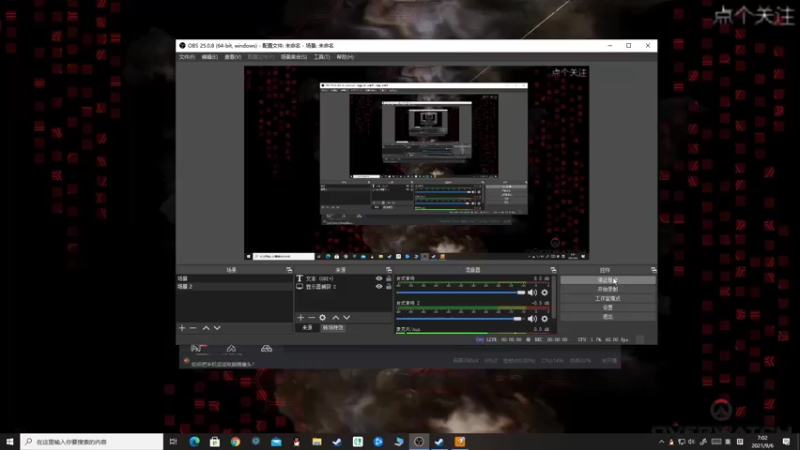This screenshot has width=800, height=450.
Task: Remove selected source with the minus icon in the Sources panel
Action: pos(311,317)
